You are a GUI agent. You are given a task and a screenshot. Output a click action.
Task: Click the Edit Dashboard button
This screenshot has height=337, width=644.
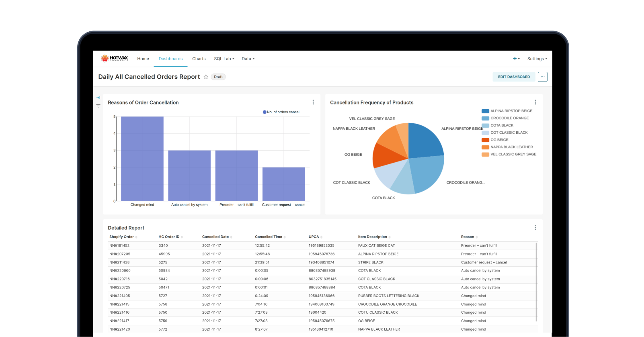[514, 77]
